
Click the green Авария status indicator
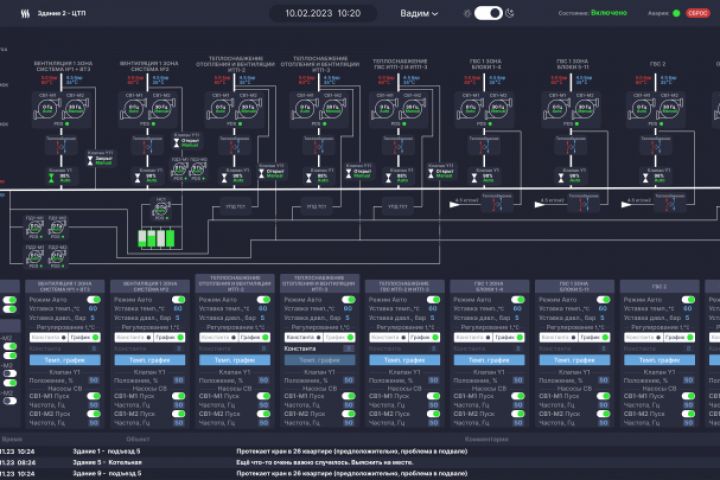coord(676,13)
